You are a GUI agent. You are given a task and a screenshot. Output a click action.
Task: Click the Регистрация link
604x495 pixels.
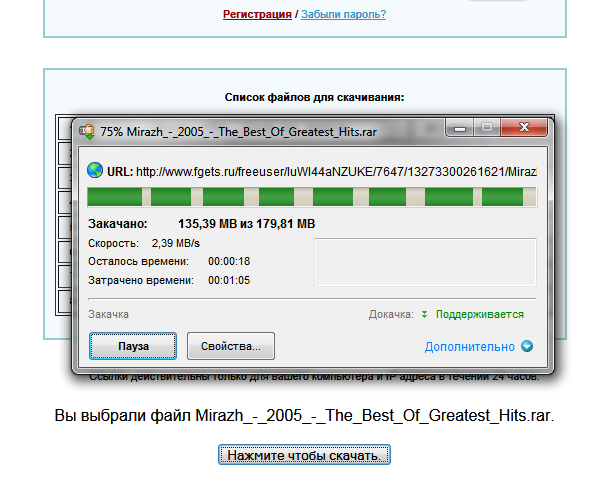coord(257,14)
